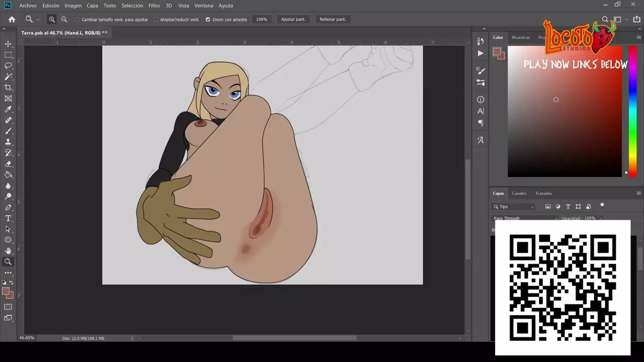This screenshot has height=362, width=644.
Task: Disable 'Zoom con arrastre' checkbox
Action: point(208,20)
